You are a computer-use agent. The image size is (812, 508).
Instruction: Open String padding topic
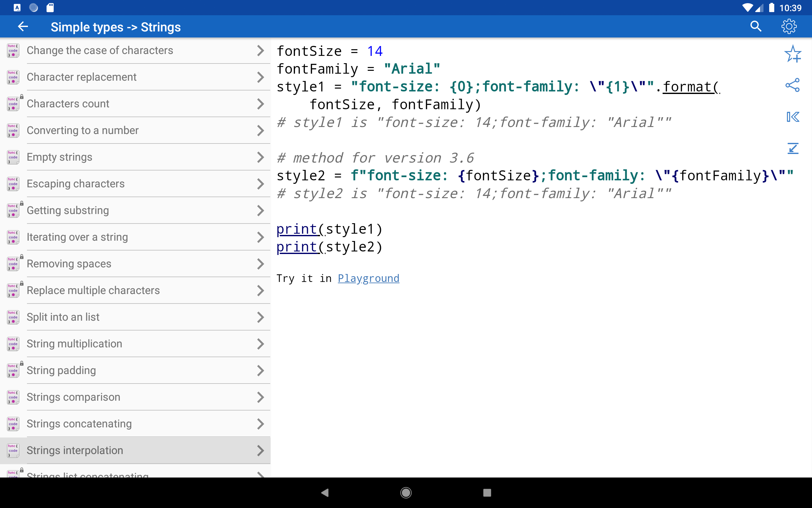click(x=135, y=370)
